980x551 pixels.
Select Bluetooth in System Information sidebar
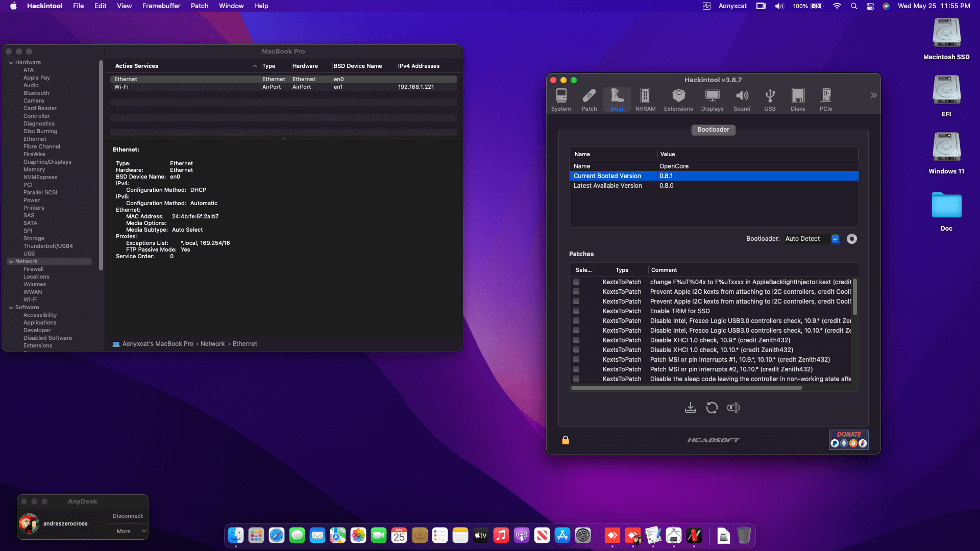(36, 93)
